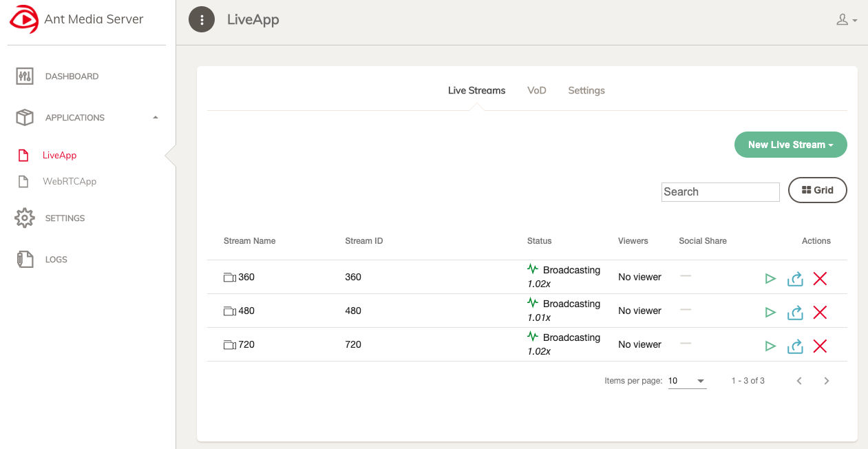Click the Social Share column header
Image resolution: width=868 pixels, height=449 pixels.
pos(703,241)
